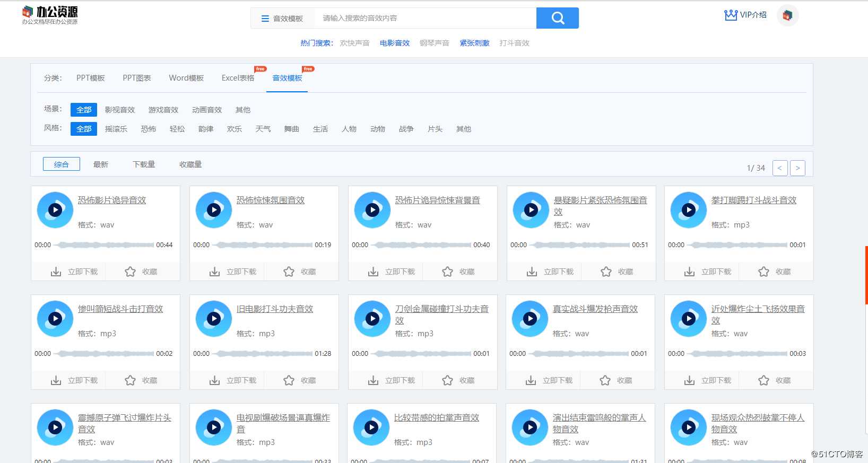Favorite 真实战斗爆发枪声音效 with star icon
Image resolution: width=868 pixels, height=463 pixels.
[x=605, y=380]
